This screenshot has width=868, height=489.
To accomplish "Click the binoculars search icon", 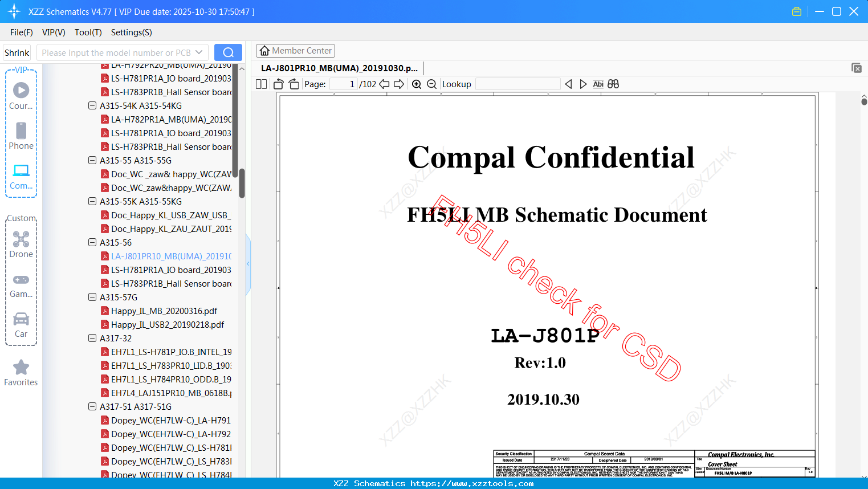I will coord(613,84).
